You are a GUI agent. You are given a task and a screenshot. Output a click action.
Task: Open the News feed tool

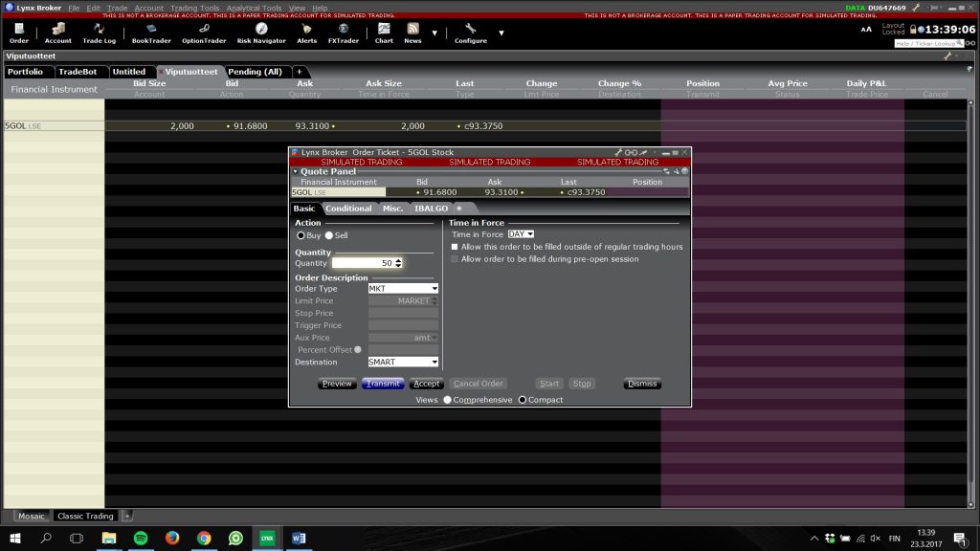[412, 33]
